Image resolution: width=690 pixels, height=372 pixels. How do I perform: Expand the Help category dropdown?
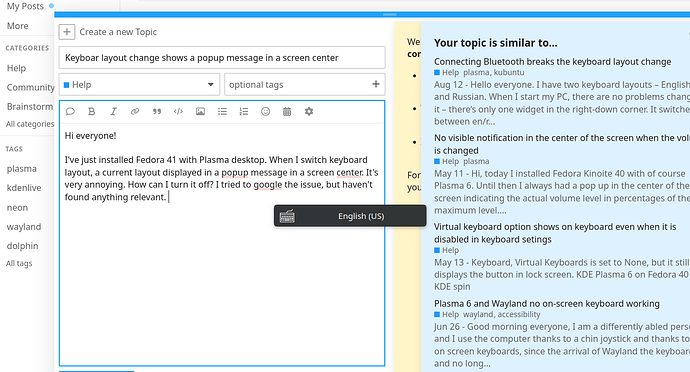(139, 85)
